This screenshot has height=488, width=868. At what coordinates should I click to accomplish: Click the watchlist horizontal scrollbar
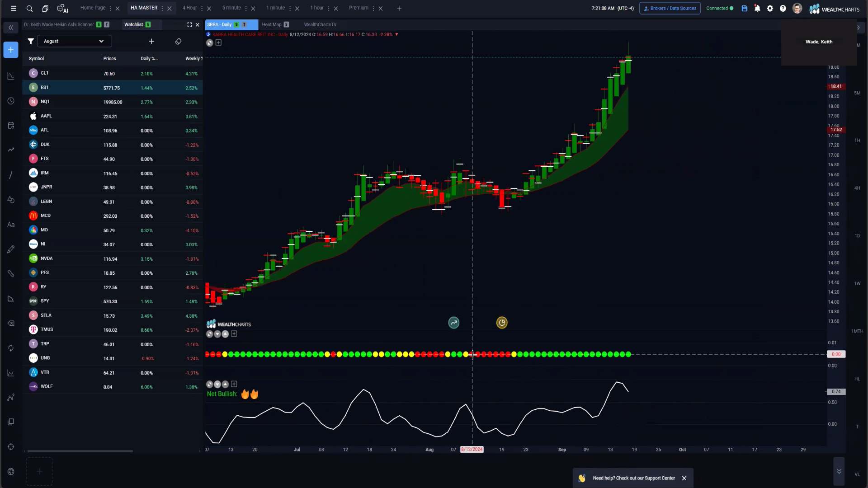80,451
